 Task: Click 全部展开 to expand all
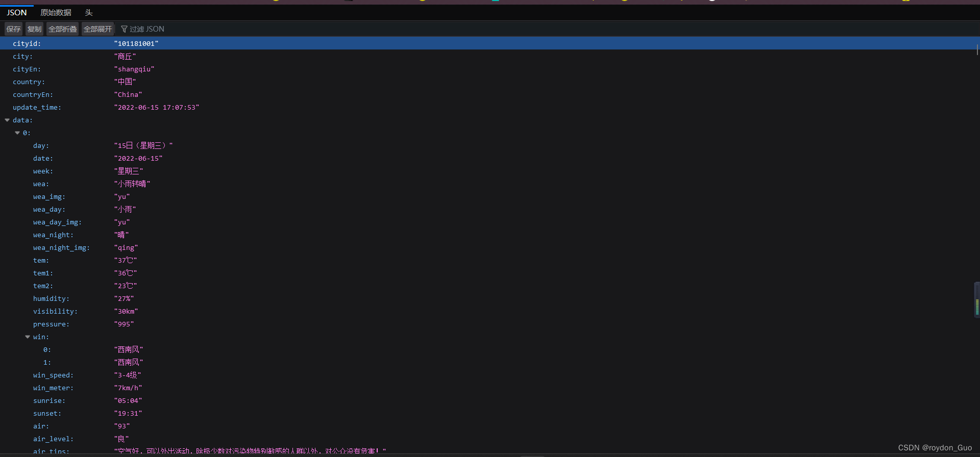pos(97,29)
